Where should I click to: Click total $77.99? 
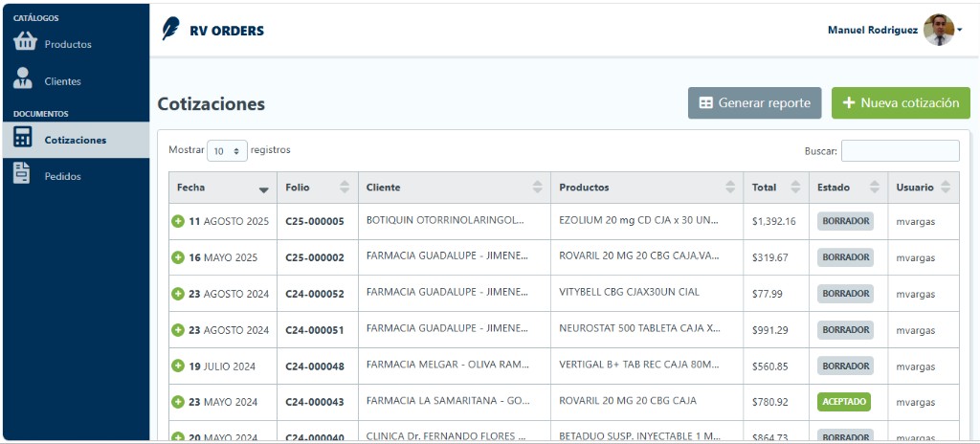(767, 294)
